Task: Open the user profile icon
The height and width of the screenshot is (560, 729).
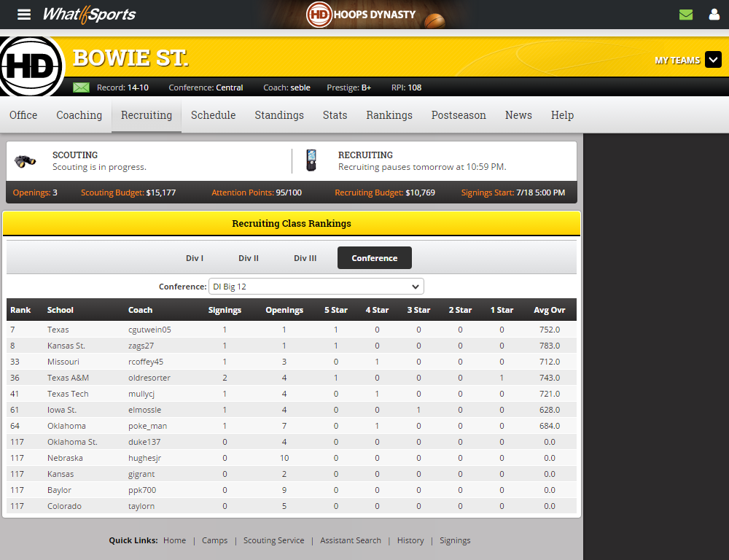Action: tap(714, 15)
